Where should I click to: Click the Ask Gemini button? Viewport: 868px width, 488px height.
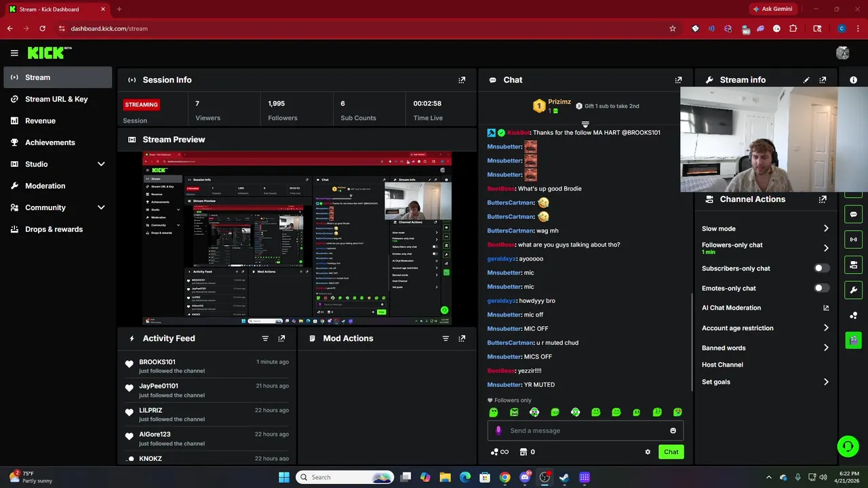click(772, 9)
